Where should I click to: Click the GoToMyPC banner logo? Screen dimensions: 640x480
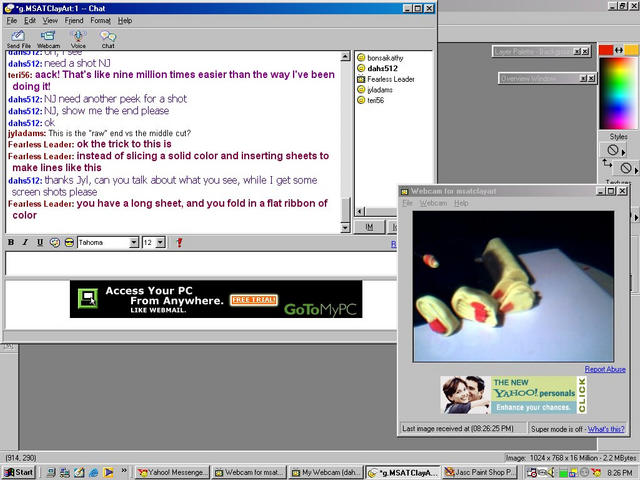[x=320, y=309]
